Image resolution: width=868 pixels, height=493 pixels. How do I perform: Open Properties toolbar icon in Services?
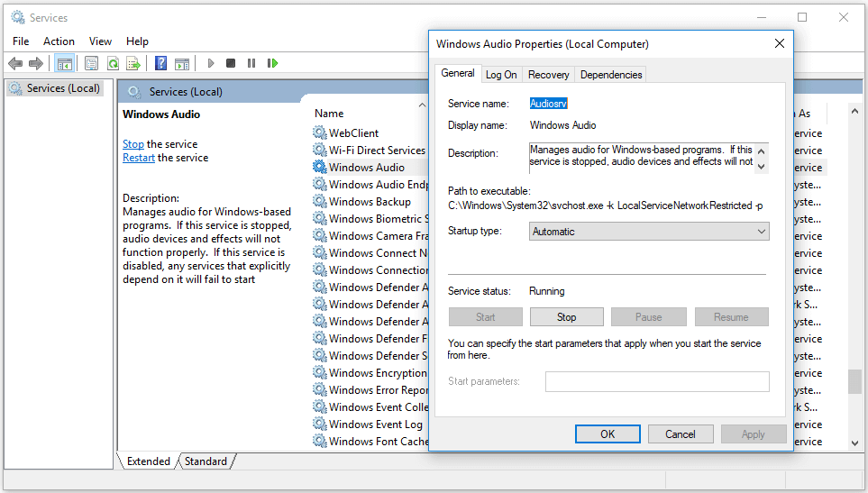(x=91, y=64)
